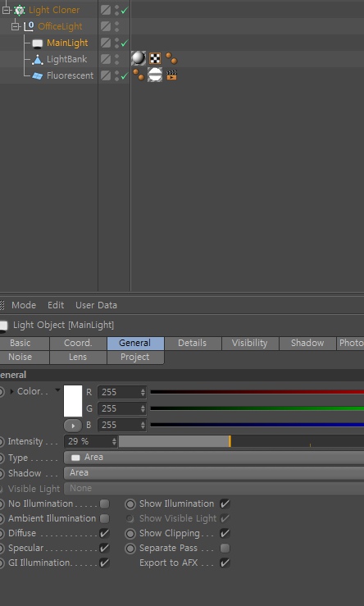Toggle the MainLight enable checkmark
Image resolution: width=364 pixels, height=606 pixels.
124,43
